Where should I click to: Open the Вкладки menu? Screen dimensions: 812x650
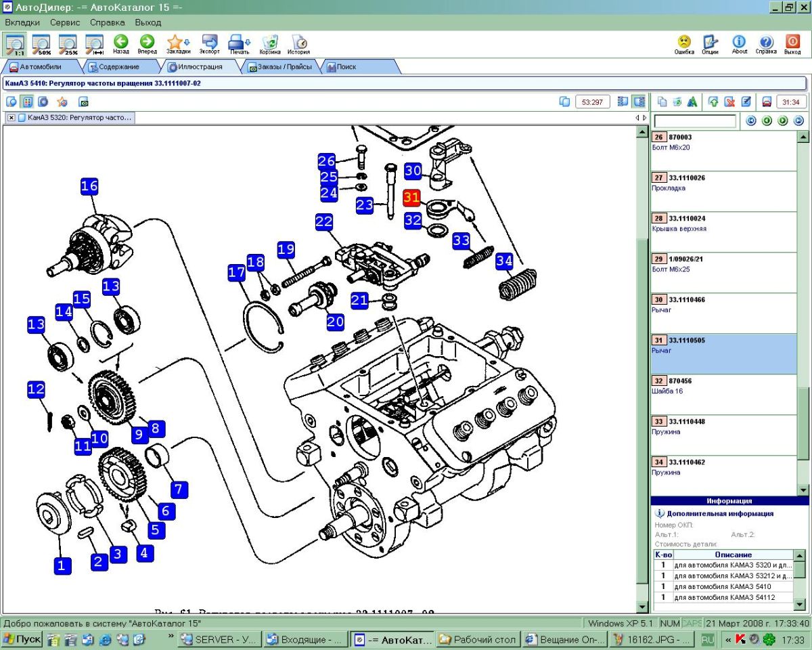[x=23, y=22]
